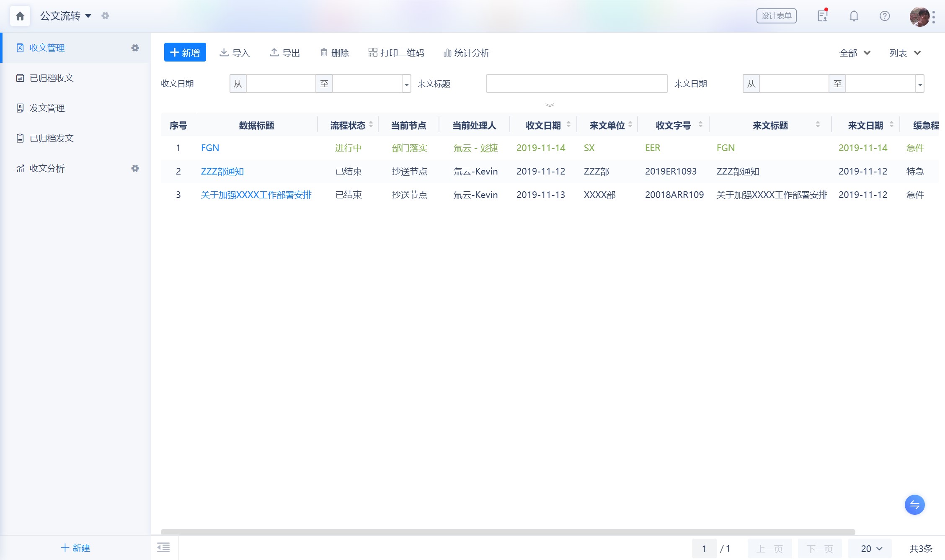Screen dimensions: 945x560
Task: Sort by 来文单位 column
Action: 630,124
